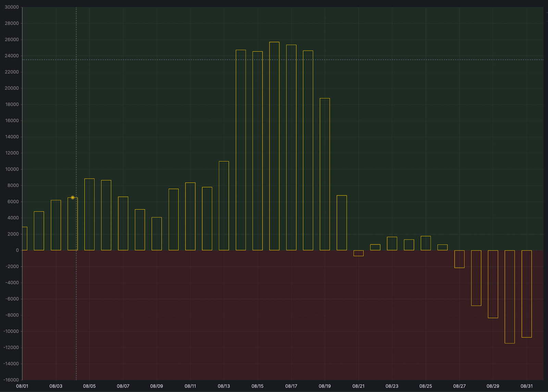Select the bar for 08/05
Viewport: 548px width, 392px height.
[x=89, y=215]
